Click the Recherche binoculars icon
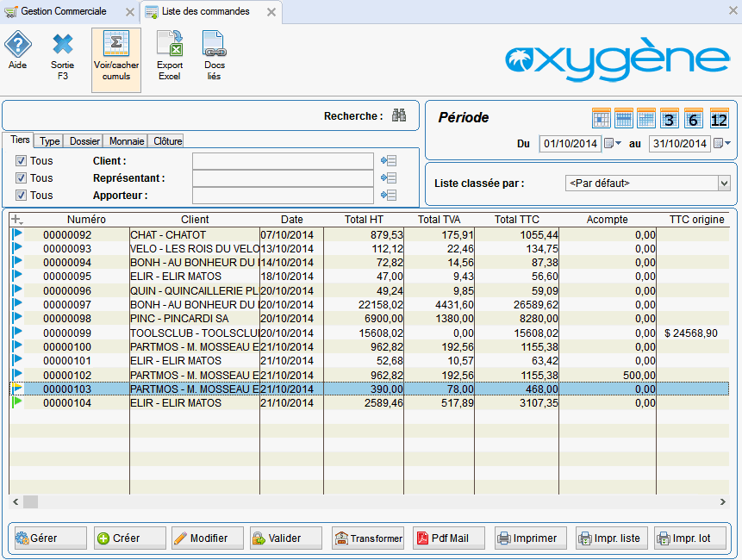This screenshot has height=560, width=742. point(399,115)
